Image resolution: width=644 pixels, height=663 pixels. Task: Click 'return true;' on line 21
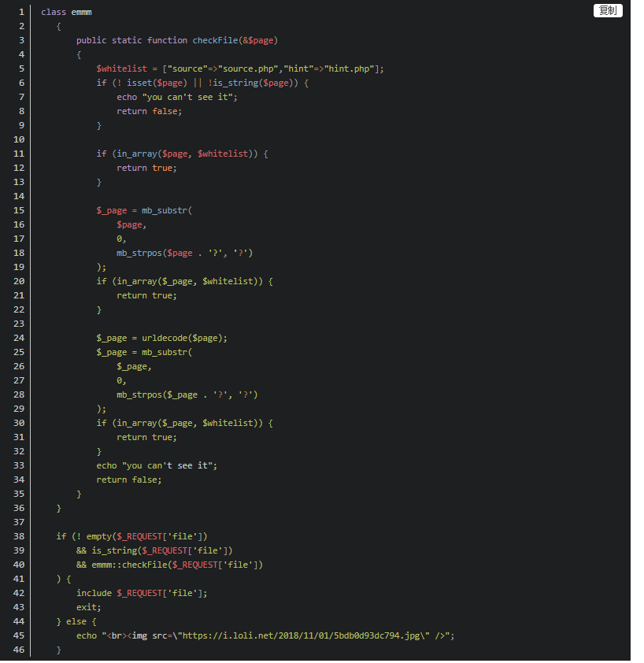[x=146, y=295]
